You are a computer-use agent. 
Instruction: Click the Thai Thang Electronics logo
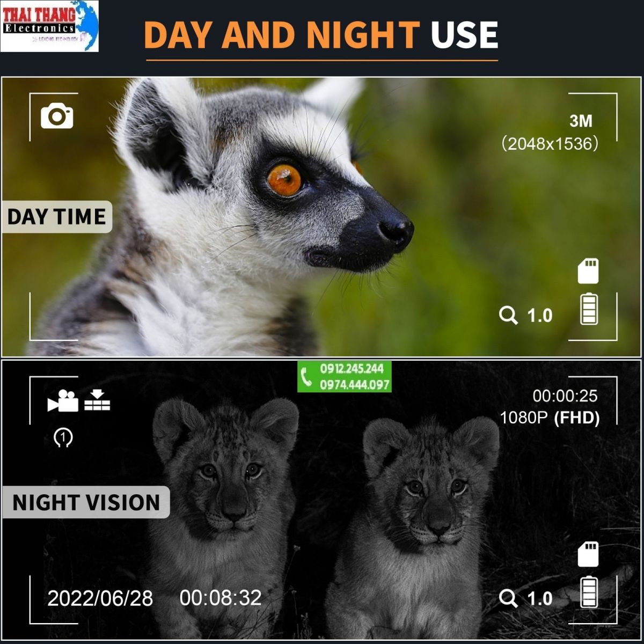coord(49,26)
